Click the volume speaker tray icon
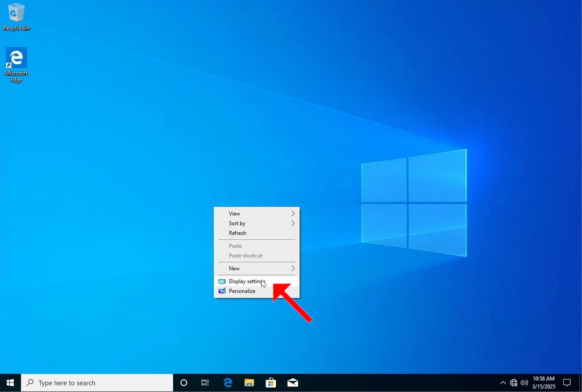 click(524, 383)
